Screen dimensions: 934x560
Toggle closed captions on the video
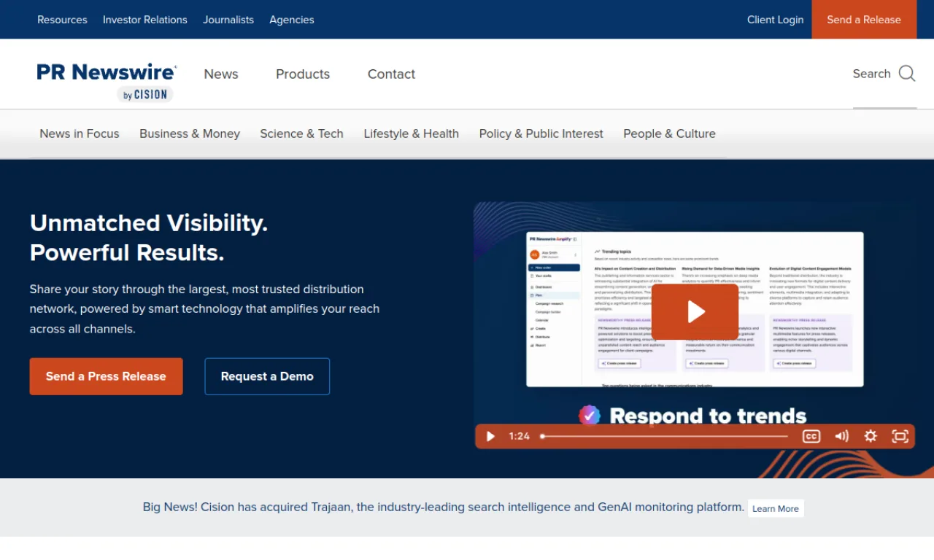[x=811, y=436]
